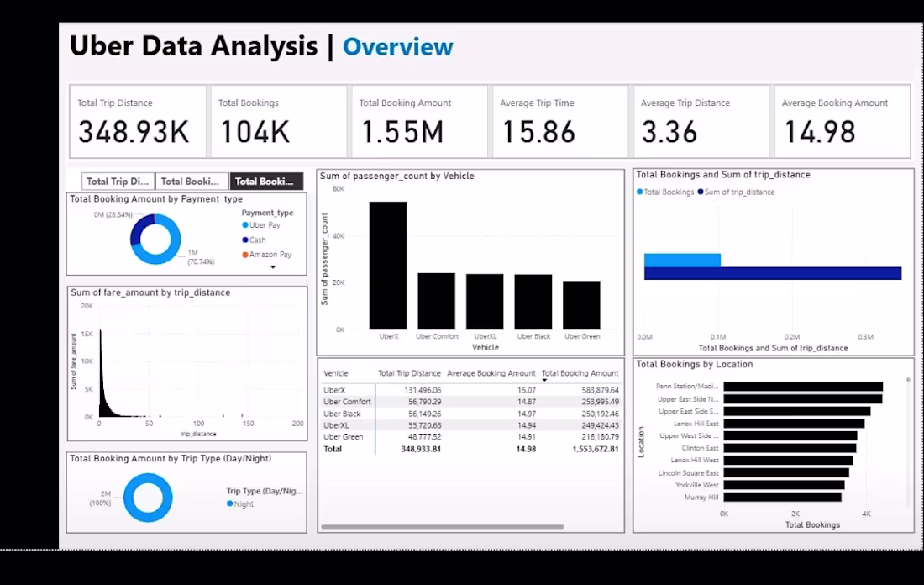
Task: Select Penn Station/Madi... location bar
Action: [x=803, y=387]
